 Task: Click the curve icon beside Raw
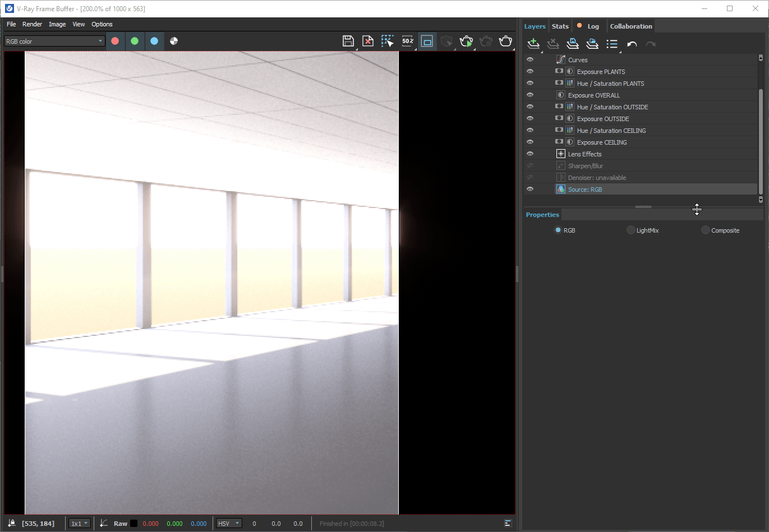click(x=104, y=523)
